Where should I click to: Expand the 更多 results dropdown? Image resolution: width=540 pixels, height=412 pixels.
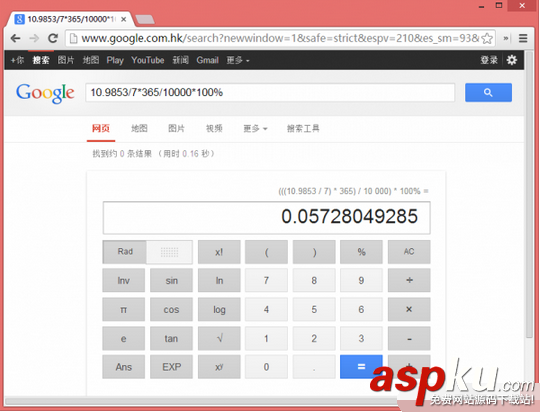255,128
